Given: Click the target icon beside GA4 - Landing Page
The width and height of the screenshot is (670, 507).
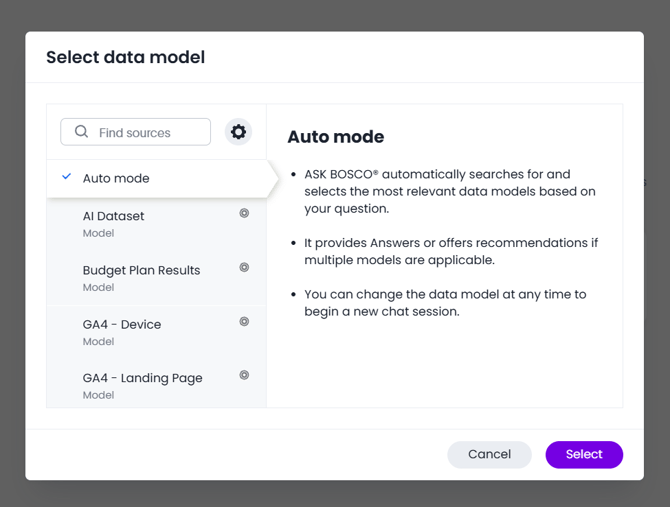Looking at the screenshot, I should [244, 375].
